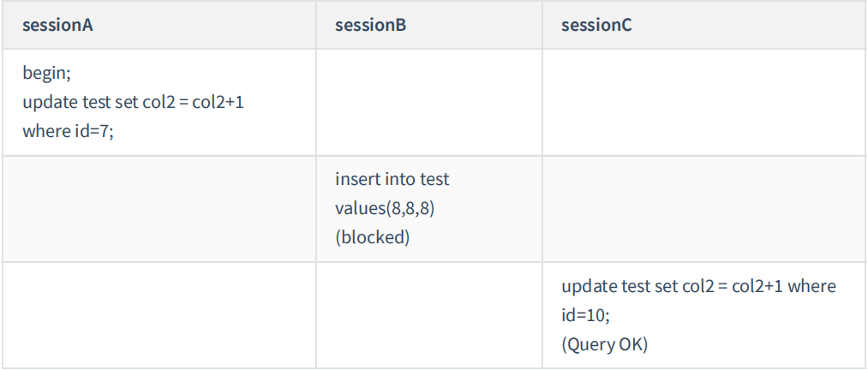Click empty sessionC cell in insert row
This screenshot has width=868, height=370.
tap(704, 209)
